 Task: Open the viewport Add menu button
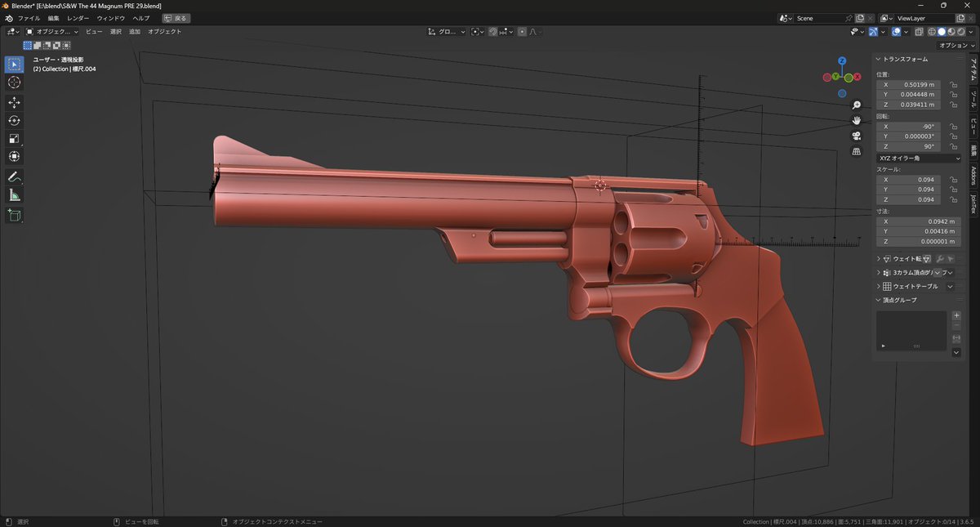point(135,32)
